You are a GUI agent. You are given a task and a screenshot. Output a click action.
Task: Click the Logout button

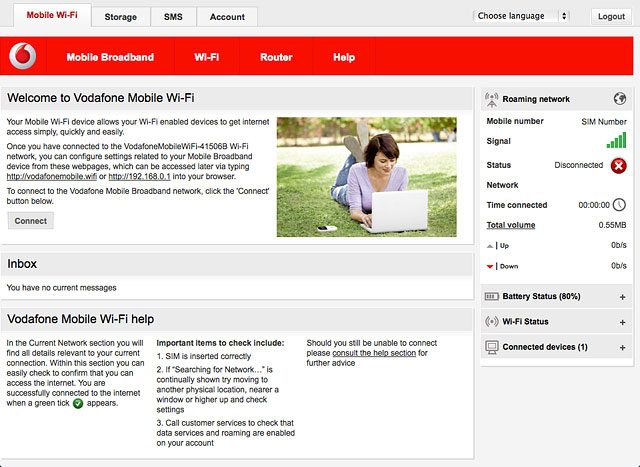pyautogui.click(x=611, y=16)
